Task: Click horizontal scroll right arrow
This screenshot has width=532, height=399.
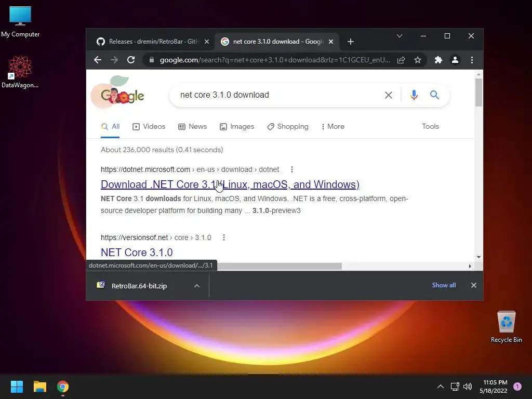Action: [470, 267]
